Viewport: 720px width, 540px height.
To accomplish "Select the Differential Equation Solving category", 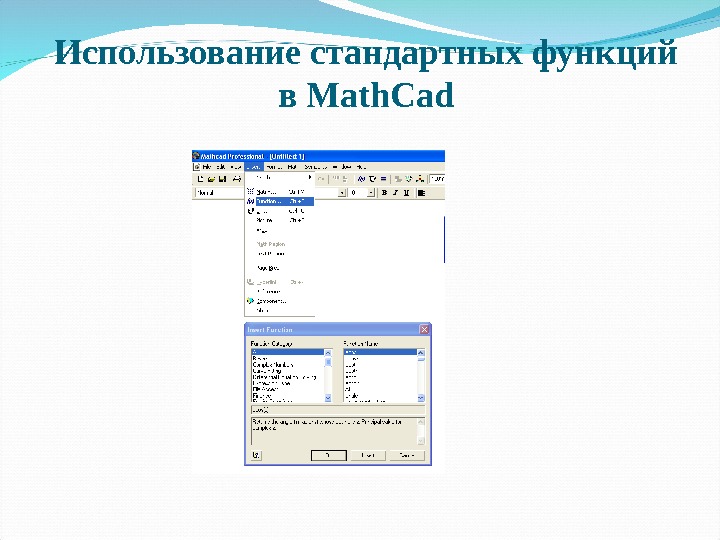I will click(x=287, y=377).
